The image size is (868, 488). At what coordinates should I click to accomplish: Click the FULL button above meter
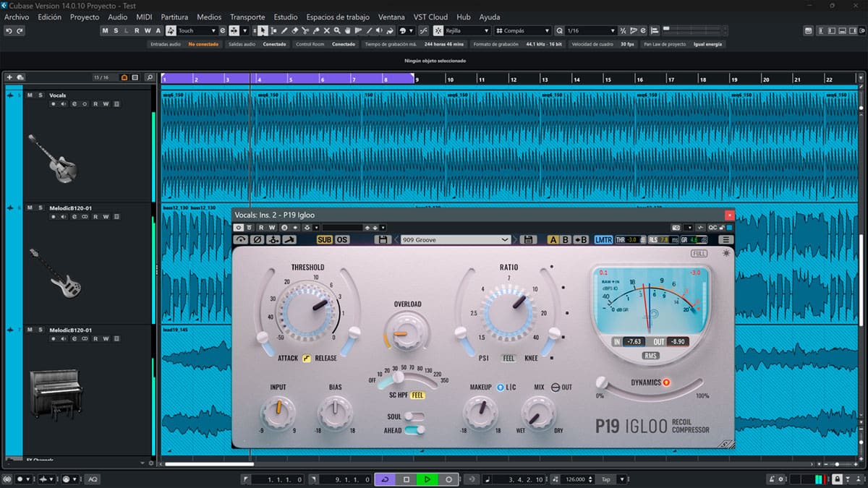coord(699,254)
